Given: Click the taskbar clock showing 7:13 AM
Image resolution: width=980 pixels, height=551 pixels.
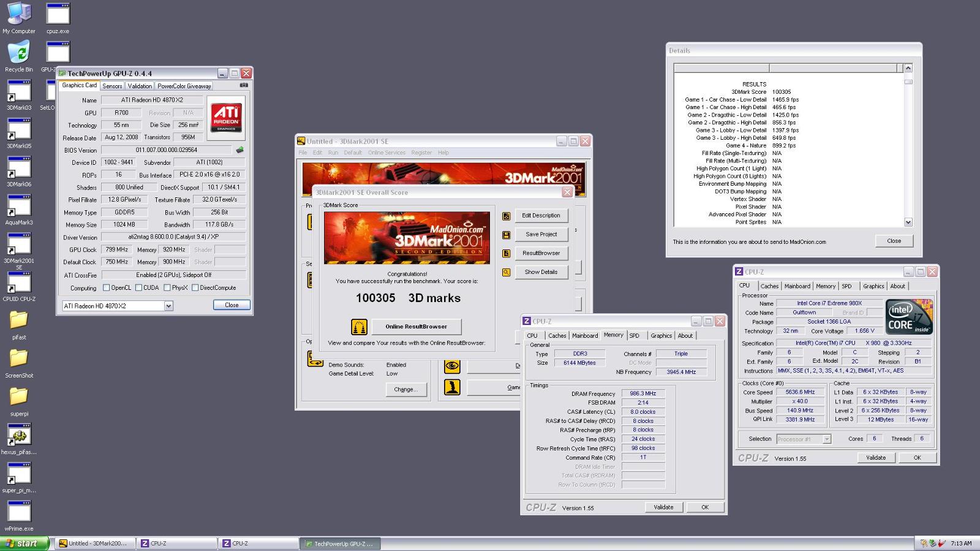Looking at the screenshot, I should (x=961, y=544).
